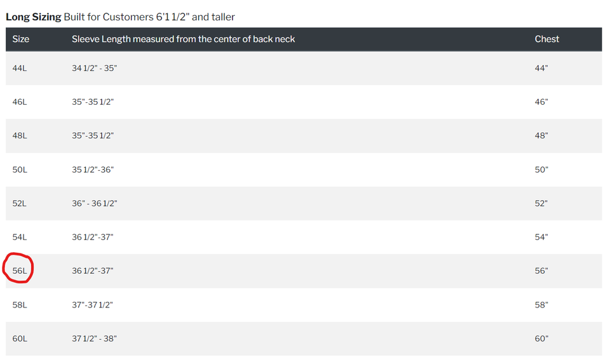Click the 36" - 36 1/2" sleeve length
The width and height of the screenshot is (610, 364).
pos(94,203)
